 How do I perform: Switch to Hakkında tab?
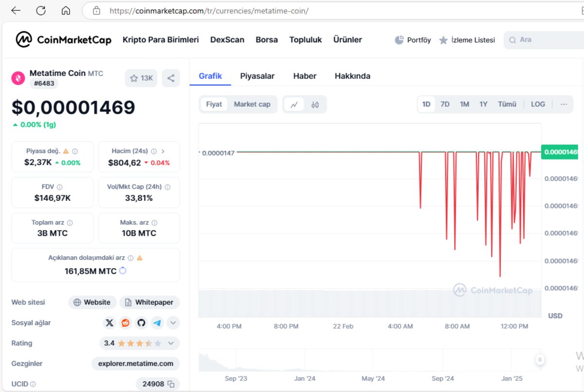click(352, 76)
